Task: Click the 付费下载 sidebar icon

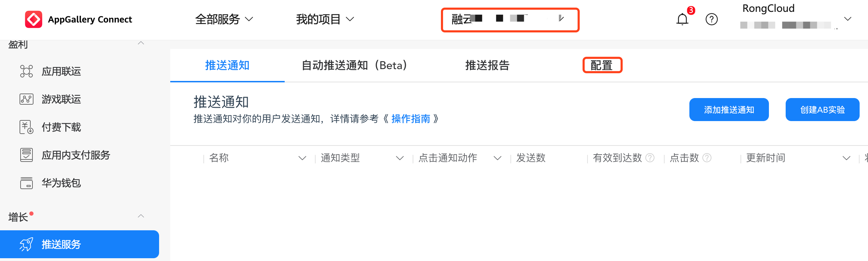Action: pyautogui.click(x=27, y=127)
